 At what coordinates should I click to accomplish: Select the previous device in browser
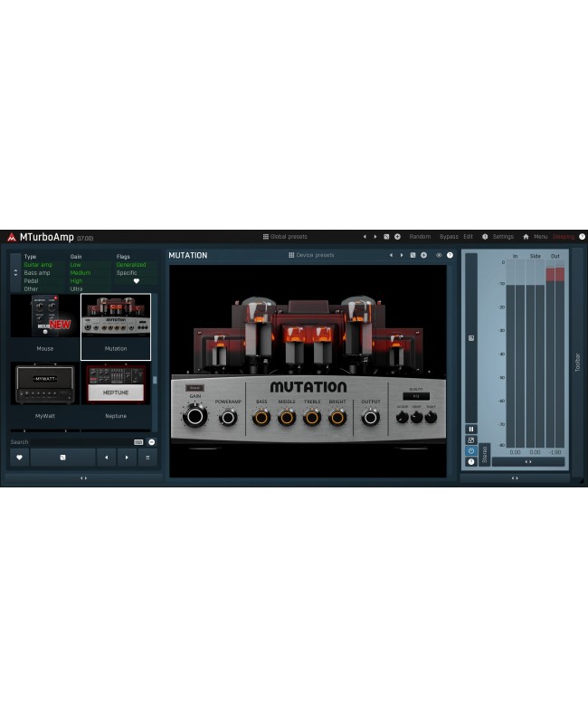(107, 458)
